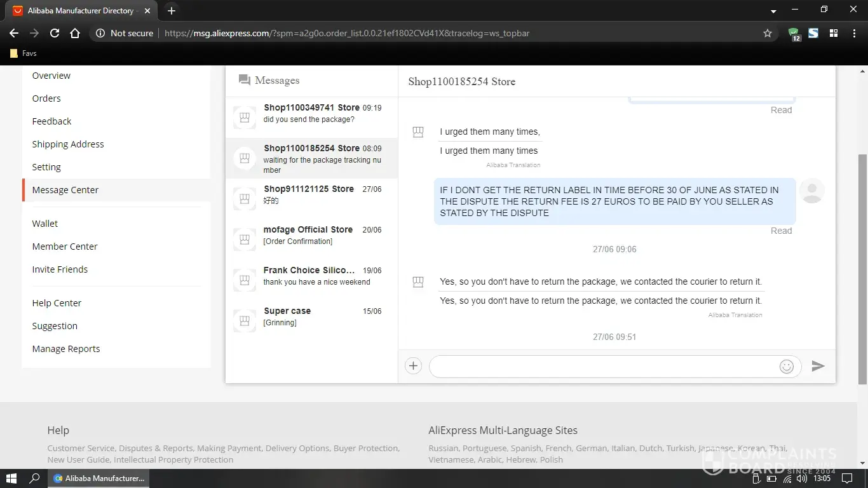Expand the browser tab list dropdown arrow
The height and width of the screenshot is (488, 868).
[773, 11]
